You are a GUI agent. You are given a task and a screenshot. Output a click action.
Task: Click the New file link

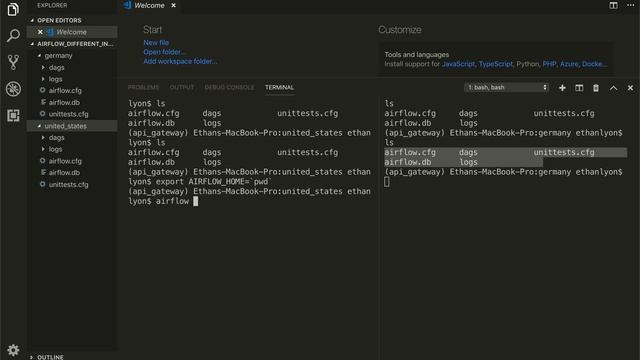pos(156,42)
